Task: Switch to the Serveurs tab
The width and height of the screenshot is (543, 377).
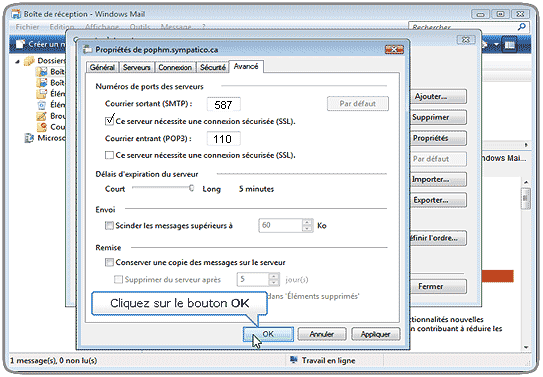Action: (x=136, y=67)
